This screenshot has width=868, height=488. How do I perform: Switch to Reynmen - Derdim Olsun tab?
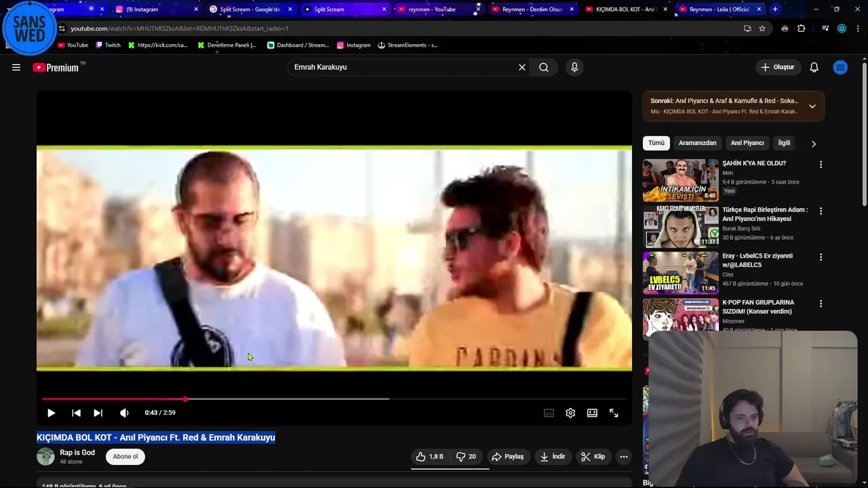pyautogui.click(x=532, y=9)
